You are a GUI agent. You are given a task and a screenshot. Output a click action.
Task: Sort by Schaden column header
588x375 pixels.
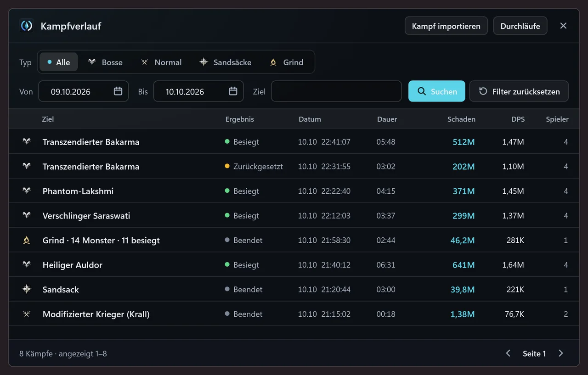pos(461,119)
